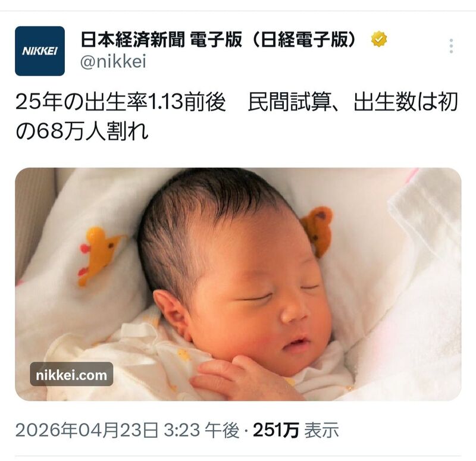Screen dimensions: 476x461
Task: Click the tweet text の68万人割れ
Action: (82, 131)
